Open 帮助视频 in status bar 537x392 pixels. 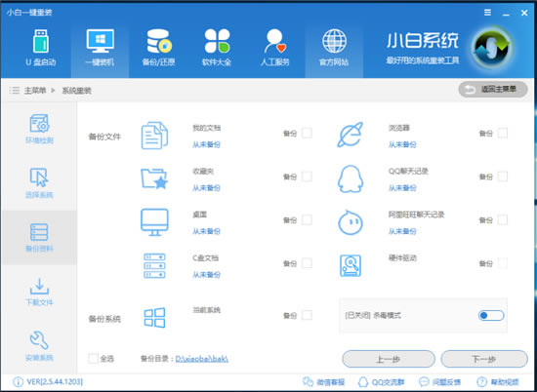click(498, 382)
